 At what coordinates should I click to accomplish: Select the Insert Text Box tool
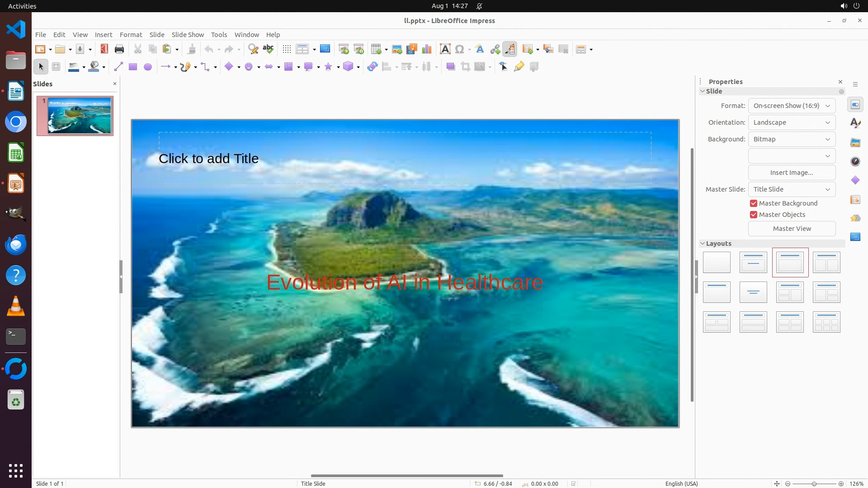pyautogui.click(x=445, y=49)
